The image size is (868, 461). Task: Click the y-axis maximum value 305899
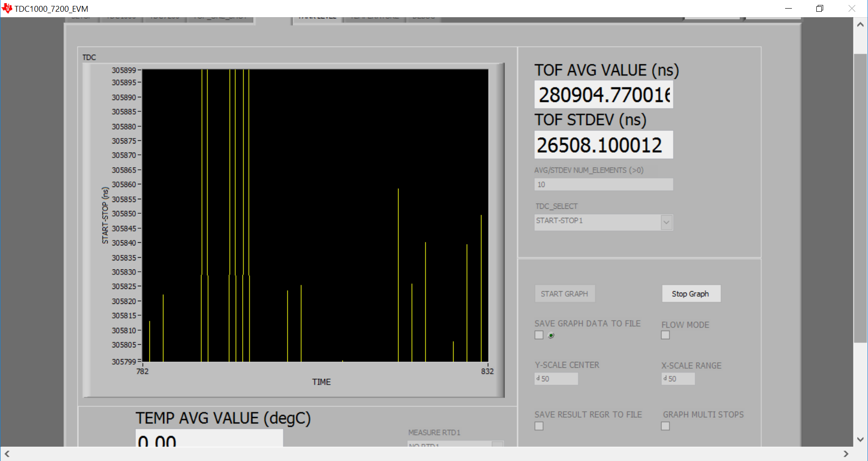[x=124, y=70]
